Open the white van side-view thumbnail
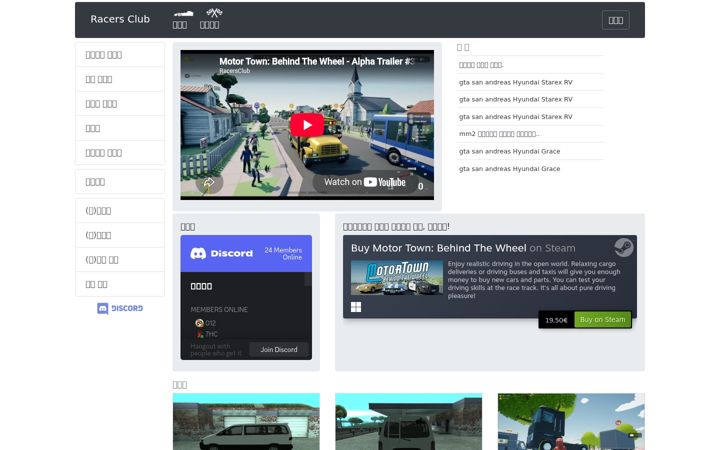 click(246, 422)
